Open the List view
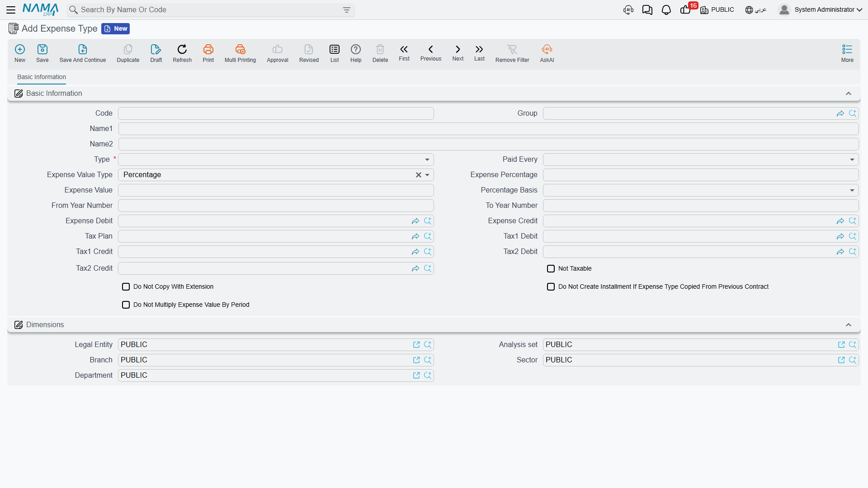This screenshot has height=488, width=868. [335, 53]
